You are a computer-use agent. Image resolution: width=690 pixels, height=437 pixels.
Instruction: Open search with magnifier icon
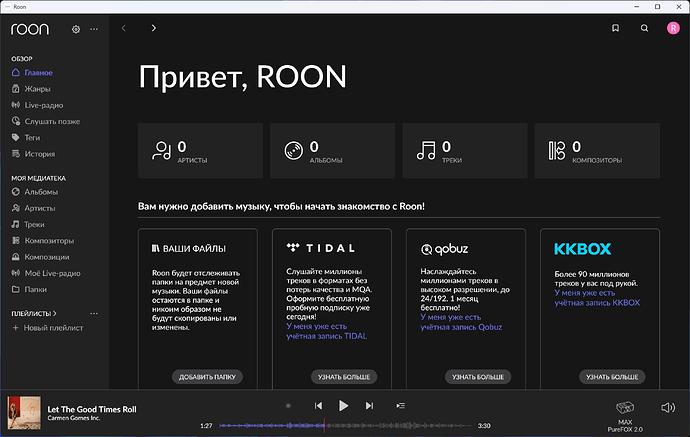coord(644,28)
